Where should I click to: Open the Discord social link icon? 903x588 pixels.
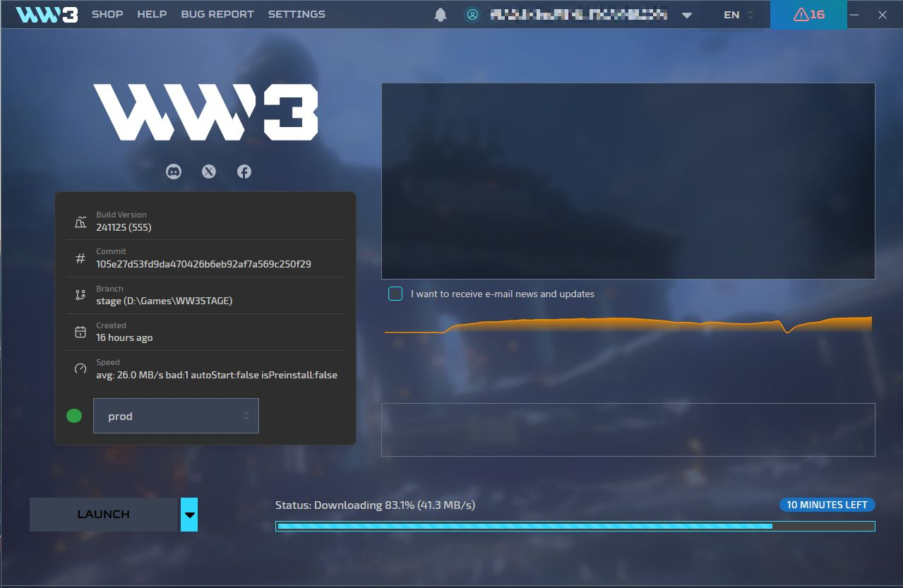point(174,172)
